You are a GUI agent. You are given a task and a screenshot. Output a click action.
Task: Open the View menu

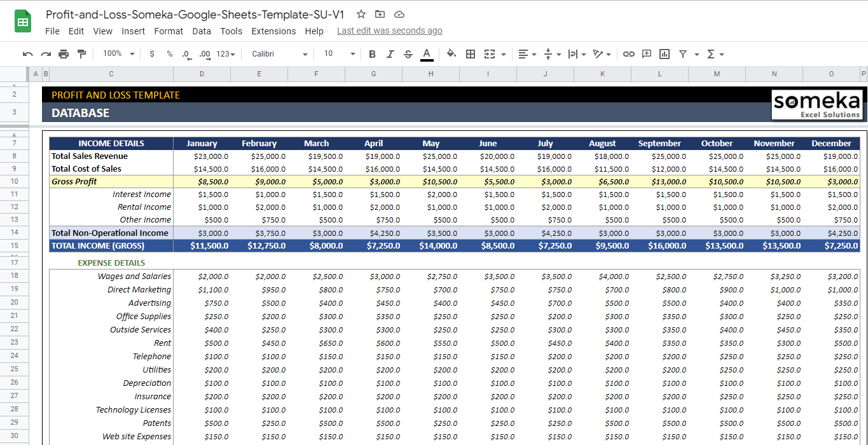coord(102,31)
